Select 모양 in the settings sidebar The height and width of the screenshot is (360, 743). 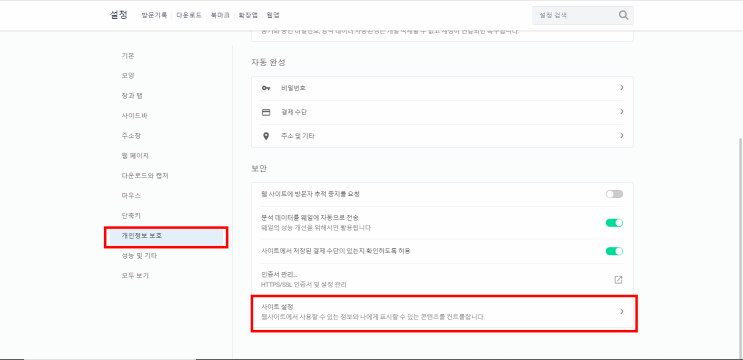coord(128,75)
